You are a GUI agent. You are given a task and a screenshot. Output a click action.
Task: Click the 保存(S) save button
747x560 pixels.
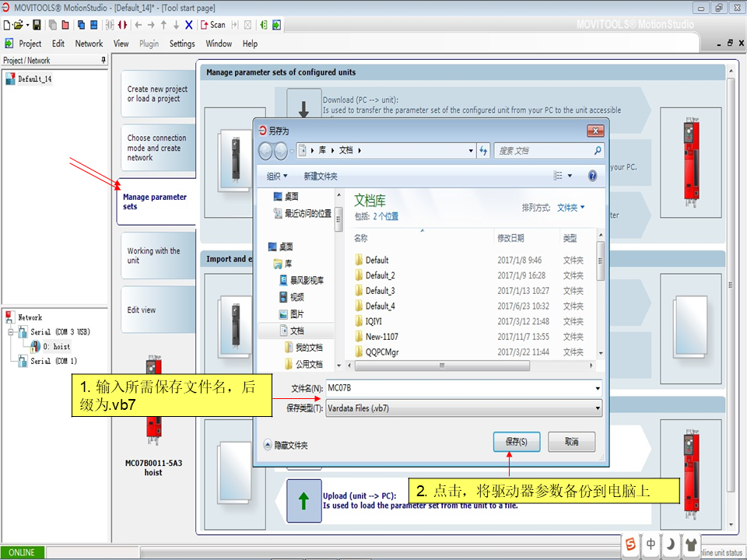517,442
